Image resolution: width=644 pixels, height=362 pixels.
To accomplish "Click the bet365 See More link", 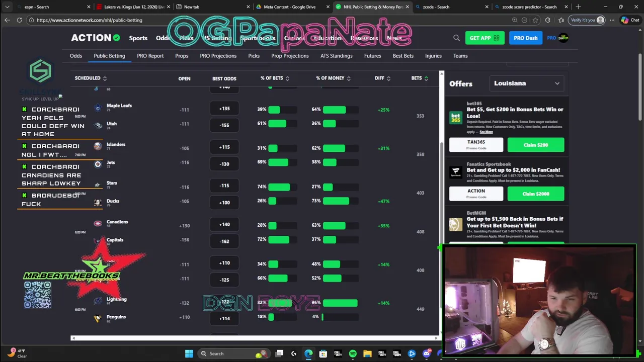I will pyautogui.click(x=486, y=132).
